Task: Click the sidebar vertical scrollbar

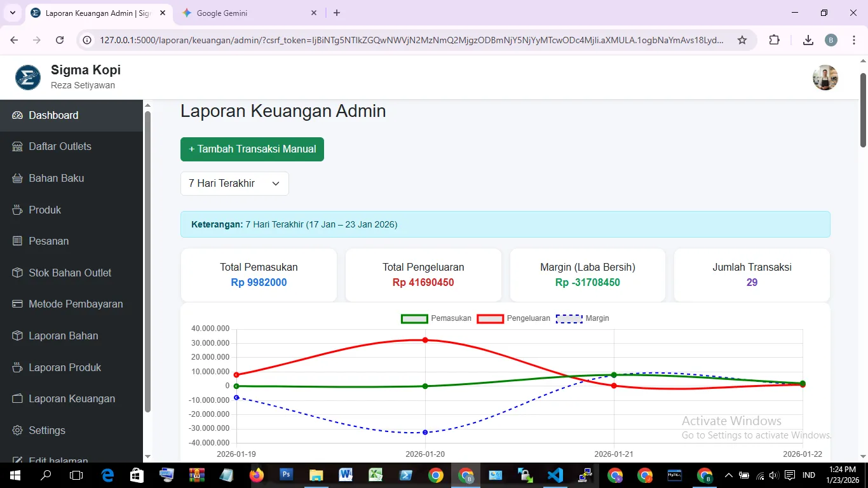Action: point(147,261)
